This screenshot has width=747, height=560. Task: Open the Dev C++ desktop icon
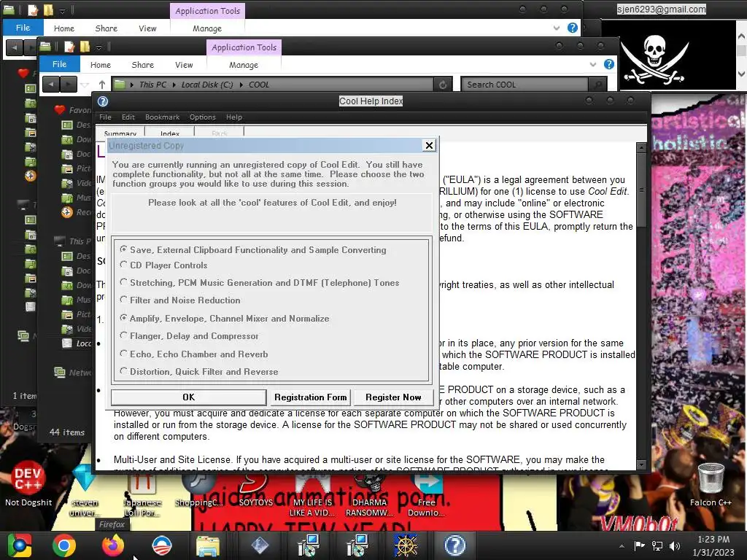(28, 483)
